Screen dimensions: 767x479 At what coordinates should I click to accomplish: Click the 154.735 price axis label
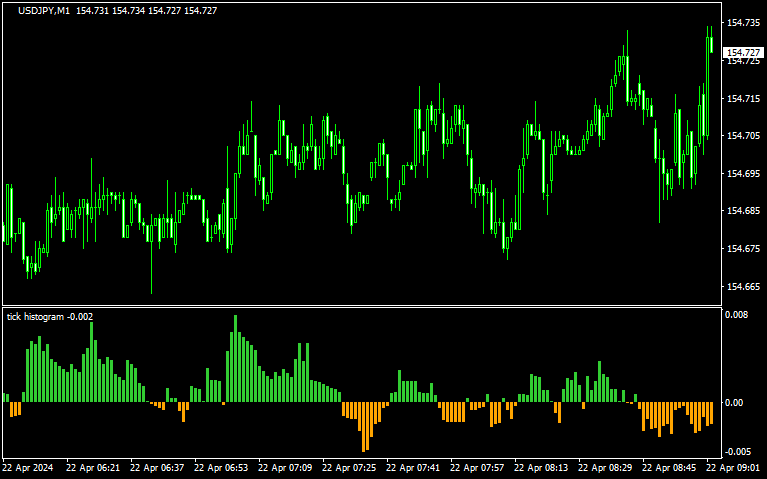744,23
